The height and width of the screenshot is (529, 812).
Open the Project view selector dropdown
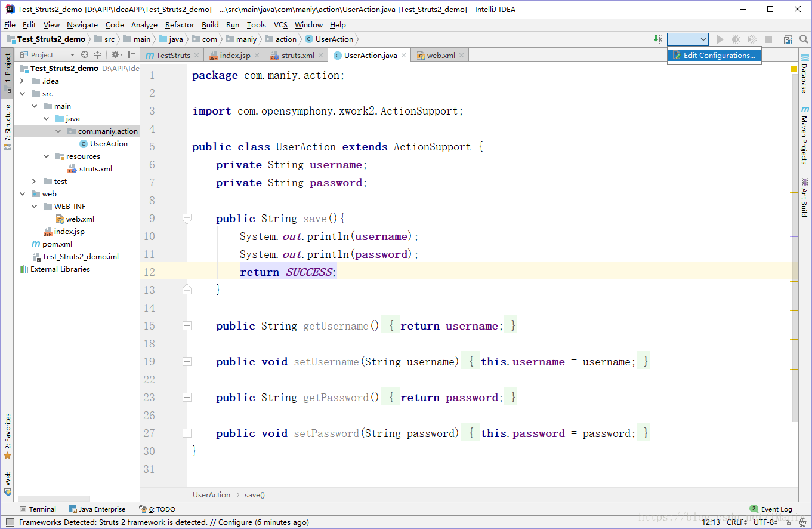47,54
